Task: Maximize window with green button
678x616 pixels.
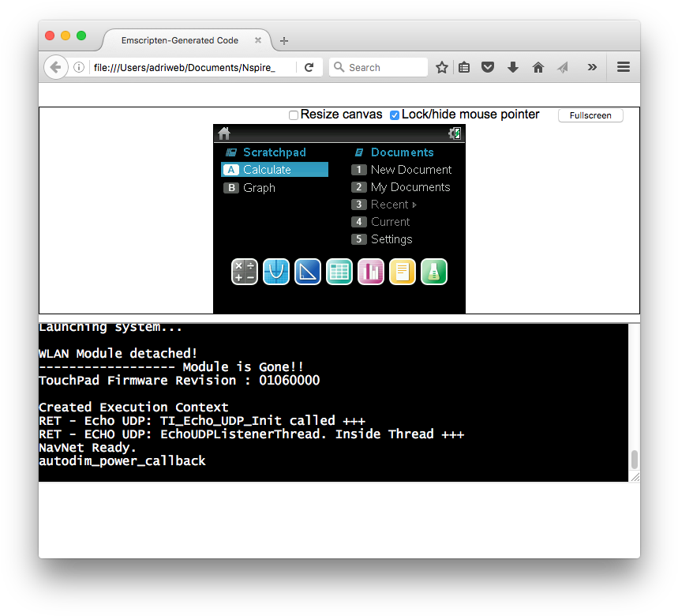Action: 81,36
